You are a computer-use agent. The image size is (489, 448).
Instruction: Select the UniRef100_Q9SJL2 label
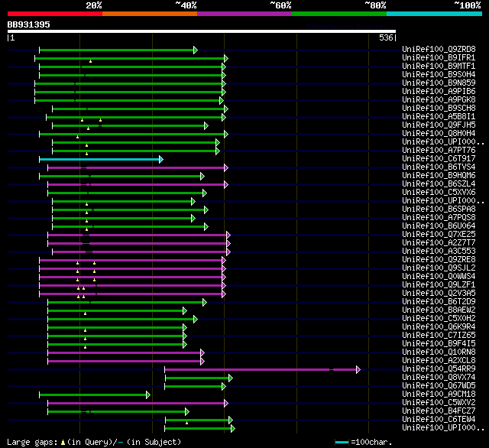point(439,268)
